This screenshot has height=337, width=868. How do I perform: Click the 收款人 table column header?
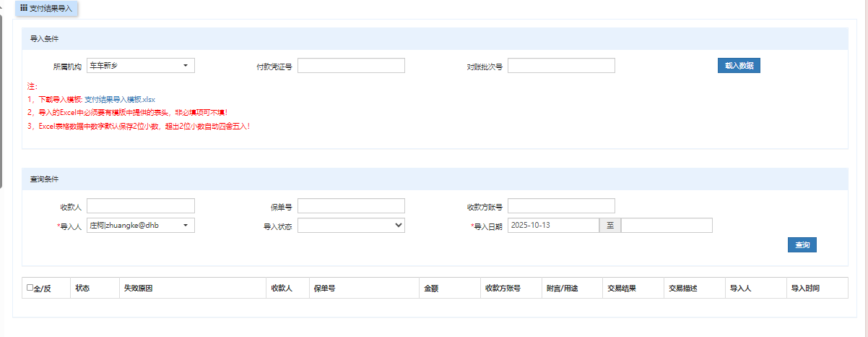pos(287,288)
